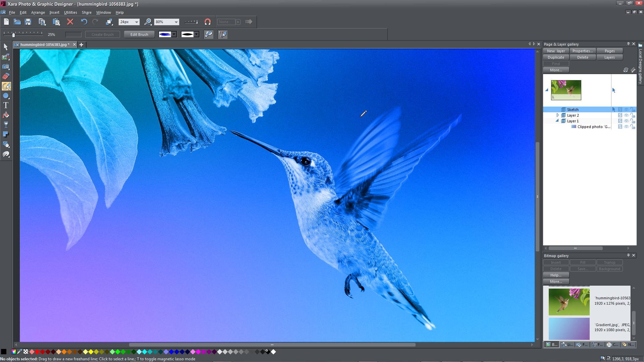Toggle visibility of Clipped photo layer
Viewport: 644px width, 362px height.
click(626, 127)
